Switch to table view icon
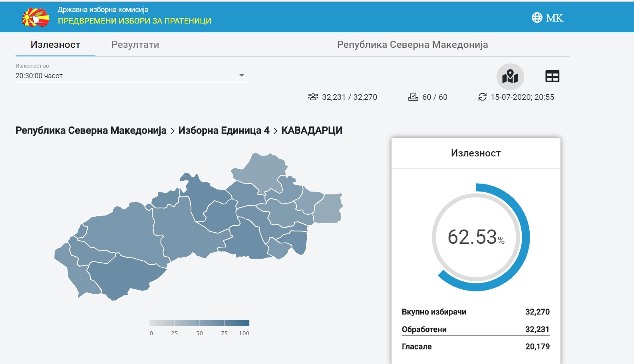The height and width of the screenshot is (364, 634). click(x=553, y=76)
